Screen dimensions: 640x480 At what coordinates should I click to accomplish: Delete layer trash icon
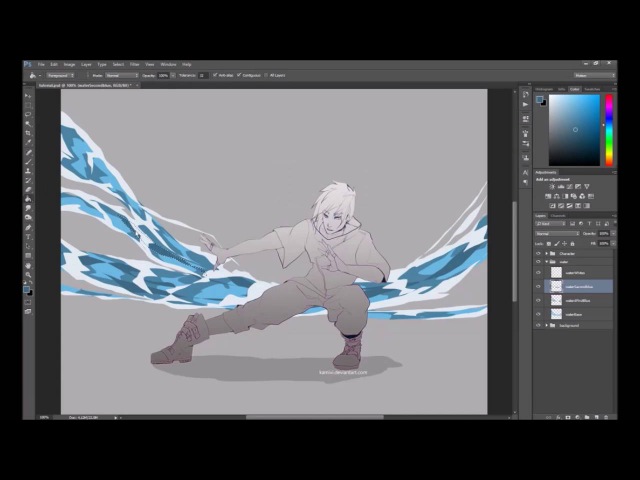click(x=606, y=417)
